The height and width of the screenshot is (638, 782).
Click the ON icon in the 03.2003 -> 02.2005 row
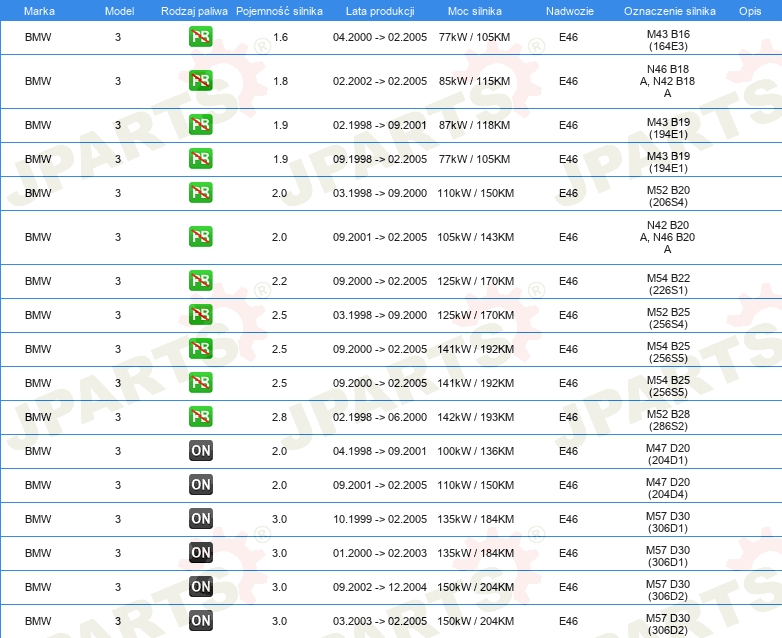click(200, 620)
